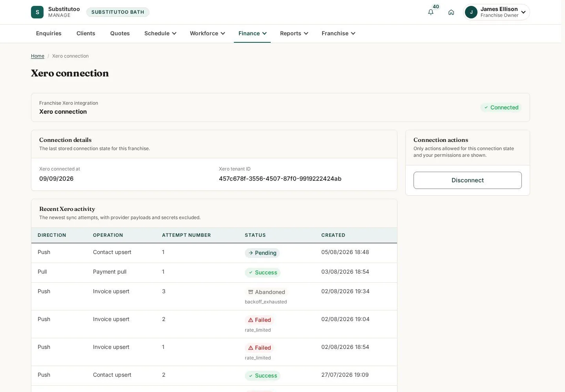Click the Status column header
Screen dimensions: 565x392
point(255,235)
